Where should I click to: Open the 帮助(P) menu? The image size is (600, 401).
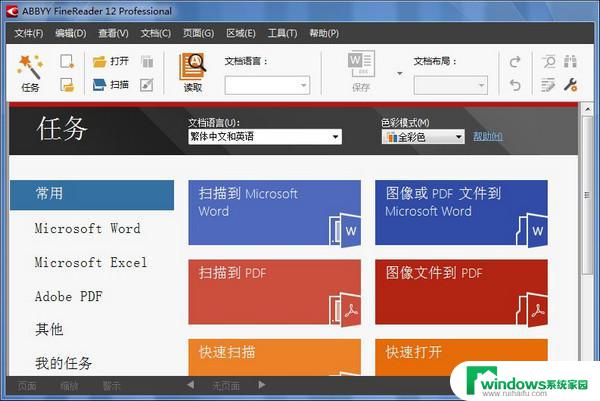point(324,33)
